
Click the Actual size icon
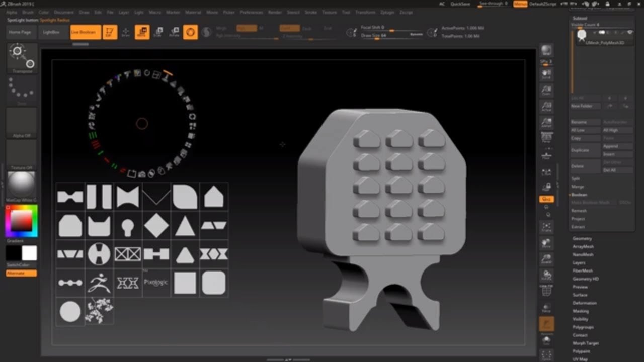click(x=546, y=106)
